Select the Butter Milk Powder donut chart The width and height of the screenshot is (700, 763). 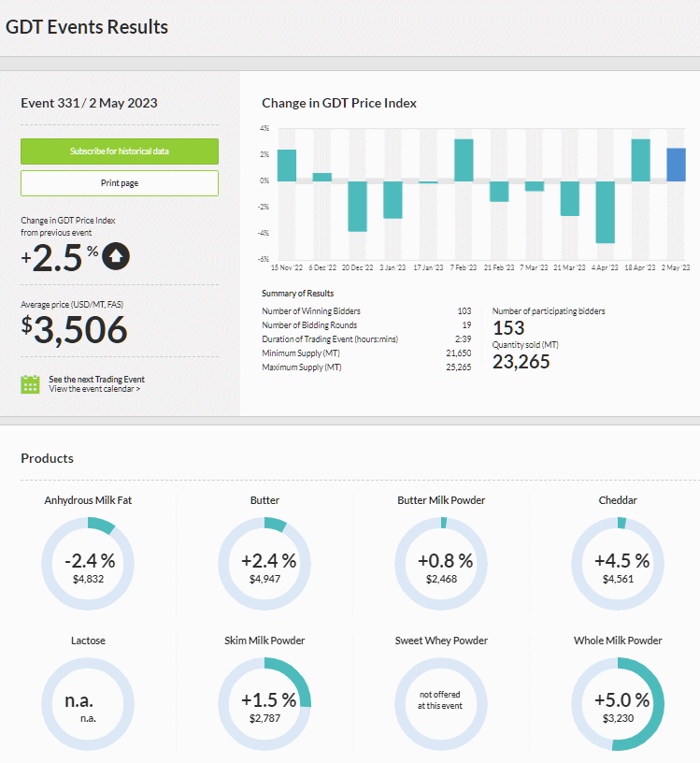[441, 564]
